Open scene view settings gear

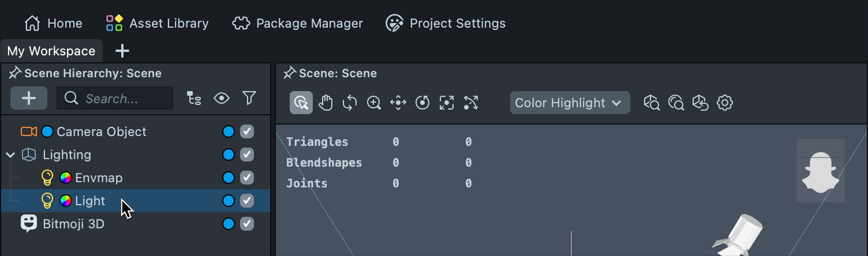(x=724, y=103)
